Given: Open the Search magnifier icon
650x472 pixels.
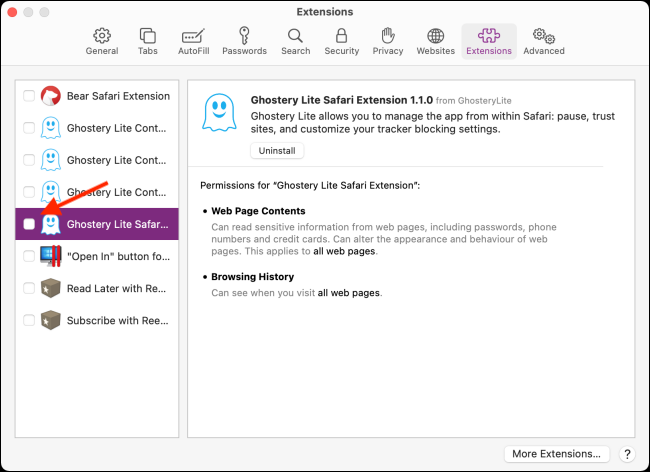Looking at the screenshot, I should click(295, 36).
